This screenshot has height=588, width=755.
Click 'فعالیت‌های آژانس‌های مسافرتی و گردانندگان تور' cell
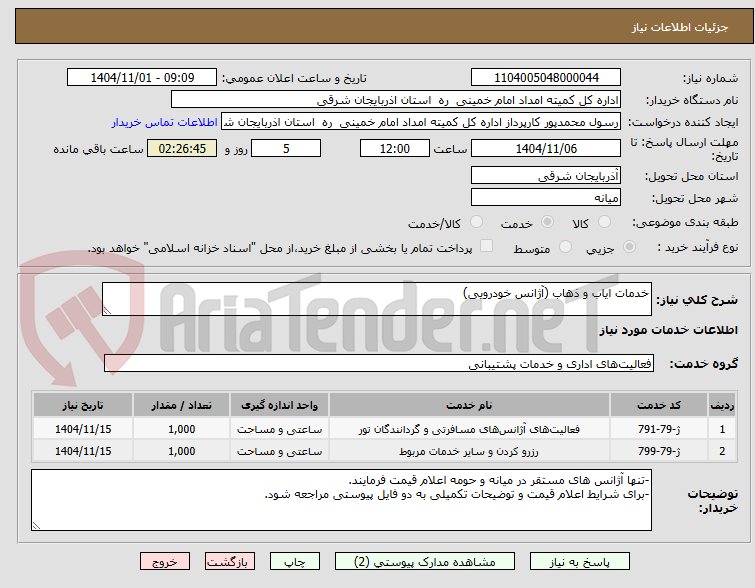click(469, 429)
